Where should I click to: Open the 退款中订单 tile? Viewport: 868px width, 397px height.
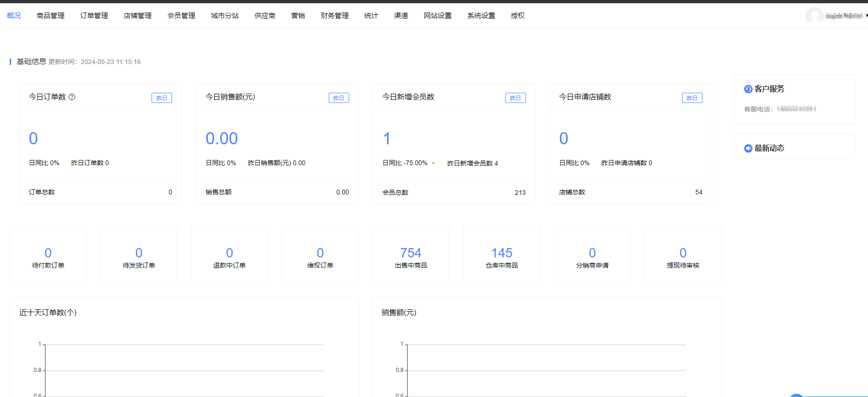[230, 255]
